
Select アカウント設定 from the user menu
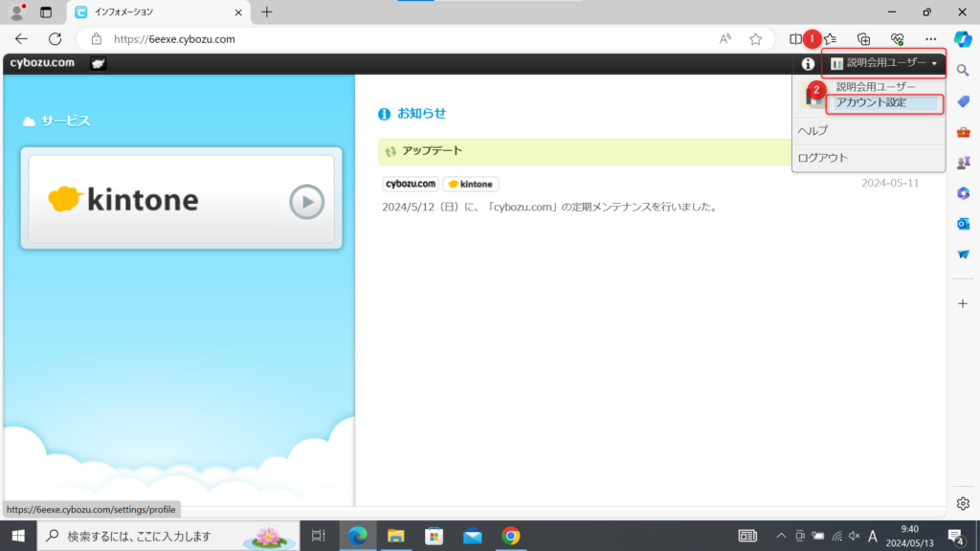(x=870, y=102)
